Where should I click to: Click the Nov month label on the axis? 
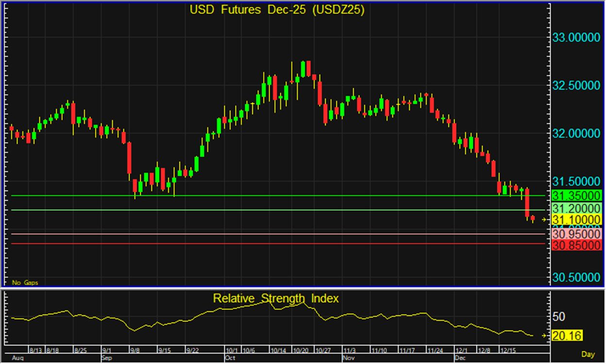pyautogui.click(x=347, y=357)
